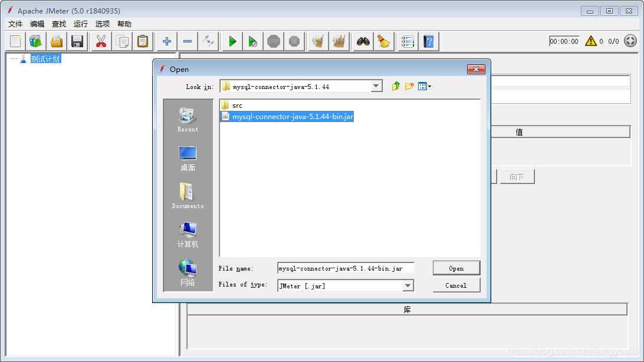Click the Search binoculars icon
The width and height of the screenshot is (644, 362).
363,41
